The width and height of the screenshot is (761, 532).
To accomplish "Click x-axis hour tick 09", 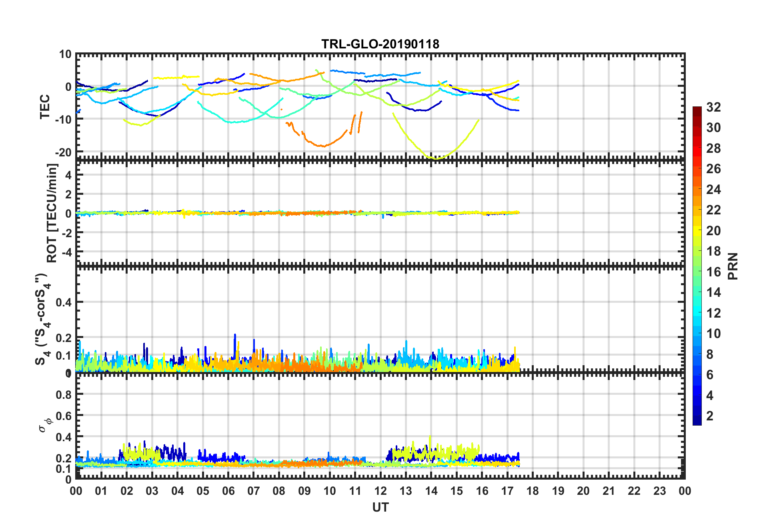I will coord(304,491).
